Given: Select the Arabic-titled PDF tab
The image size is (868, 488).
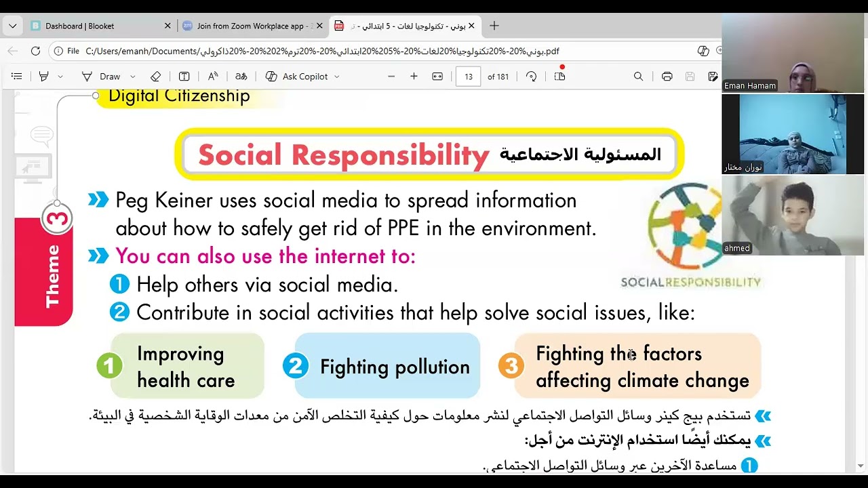Looking at the screenshot, I should (405, 26).
